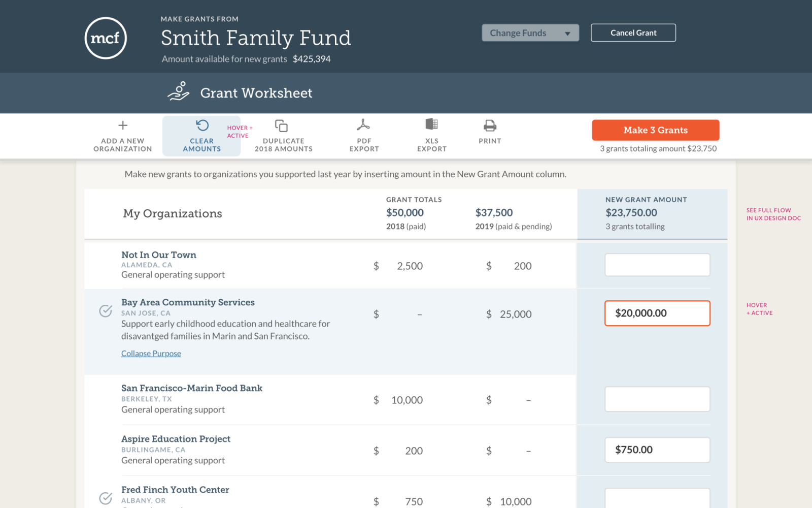Click the Add a New Organization plus icon
This screenshot has height=508, width=812.
click(x=123, y=125)
